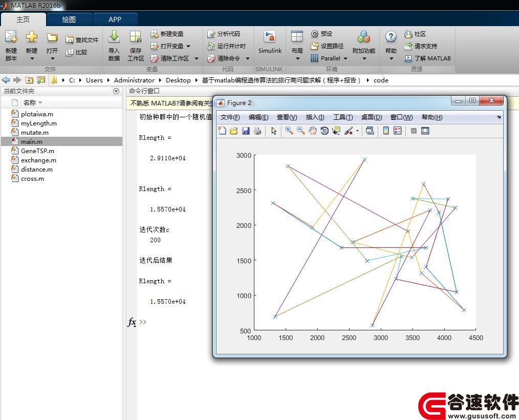The height and width of the screenshot is (420, 519).
Task: Open the 编辑(E) menu in Figure 2
Action: [x=258, y=117]
